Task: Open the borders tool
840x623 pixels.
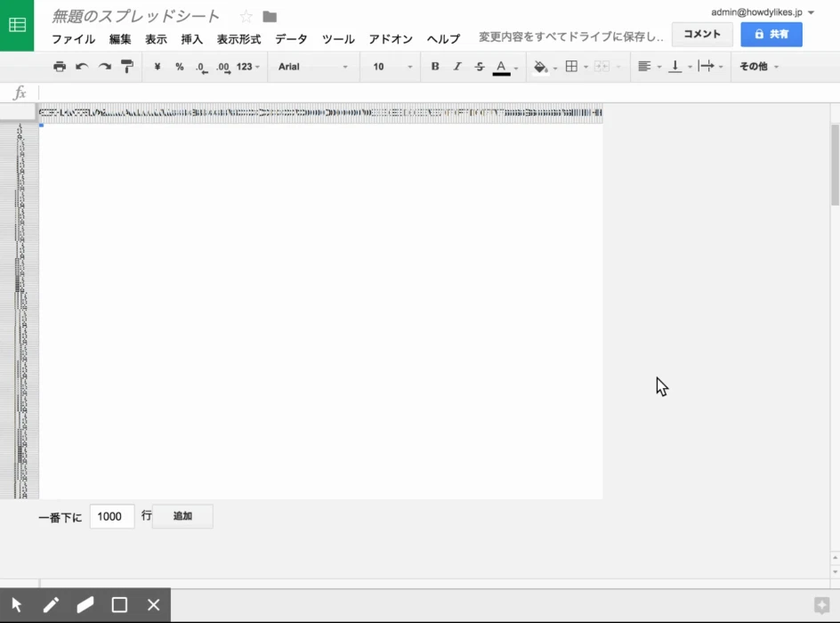Action: coord(571,67)
